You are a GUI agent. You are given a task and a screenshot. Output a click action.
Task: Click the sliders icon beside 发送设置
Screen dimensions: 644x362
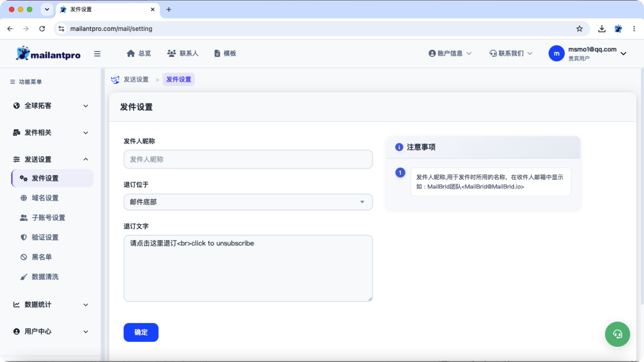click(x=17, y=159)
